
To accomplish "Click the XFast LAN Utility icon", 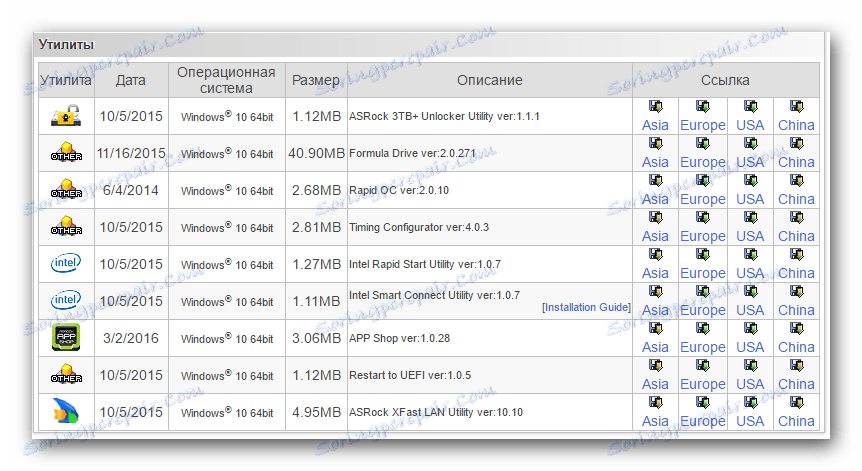I will (66, 411).
